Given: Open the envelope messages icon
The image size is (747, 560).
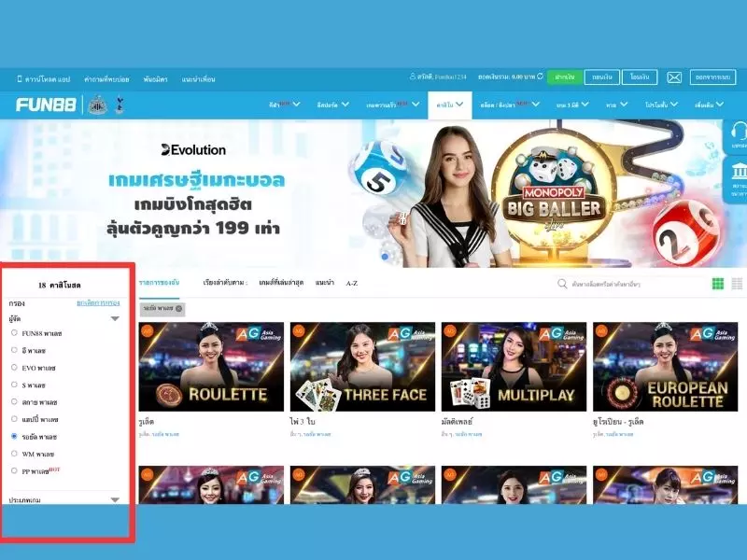Looking at the screenshot, I should [x=673, y=77].
